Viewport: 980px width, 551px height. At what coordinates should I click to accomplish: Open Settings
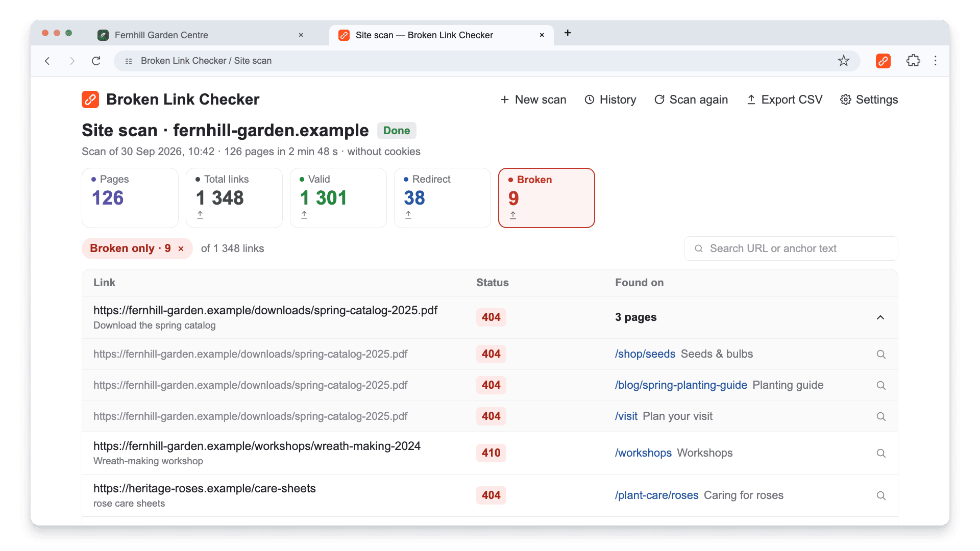869,99
